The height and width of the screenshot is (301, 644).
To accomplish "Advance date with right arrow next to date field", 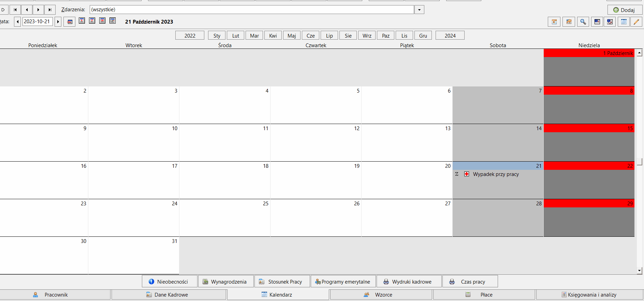I will coord(58,22).
